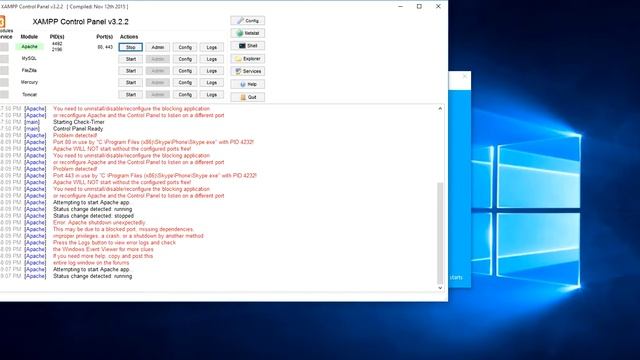Screen dimensions: 640x360
Task: Select the green Apache module label
Action: point(29,47)
